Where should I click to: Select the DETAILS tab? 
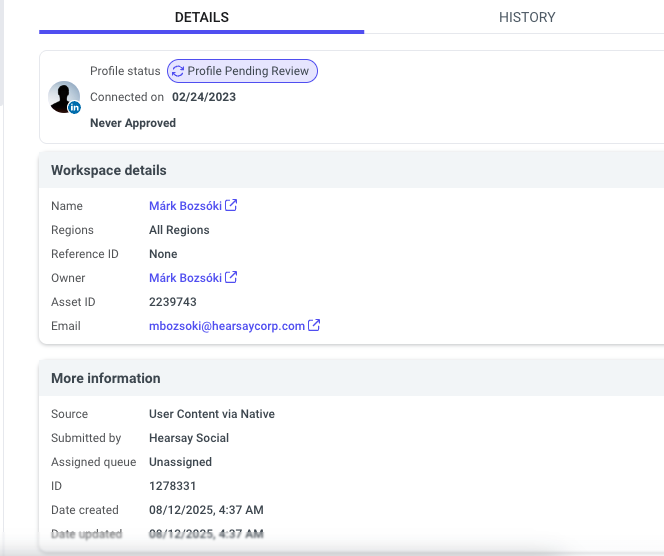click(202, 17)
